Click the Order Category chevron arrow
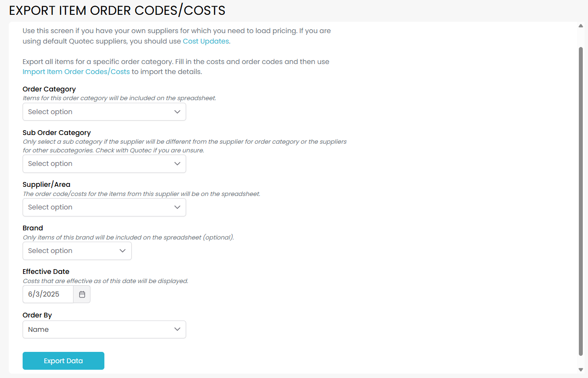This screenshot has width=588, height=378. click(x=177, y=112)
